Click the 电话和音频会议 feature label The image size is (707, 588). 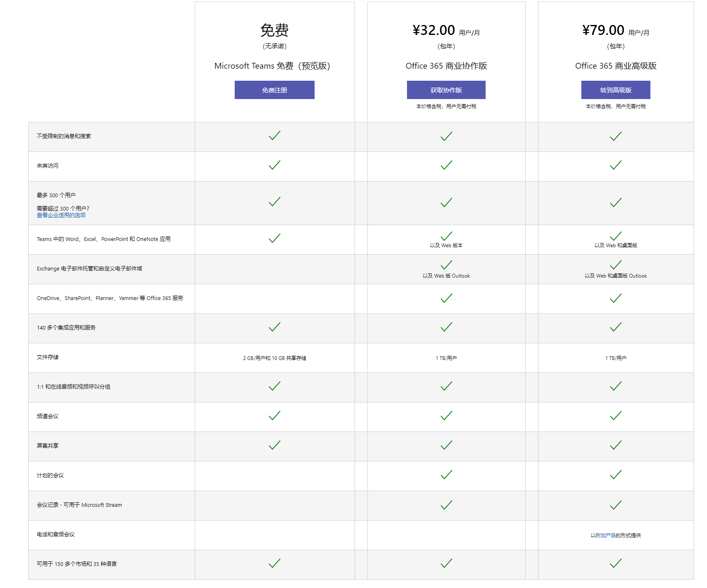[x=56, y=534]
